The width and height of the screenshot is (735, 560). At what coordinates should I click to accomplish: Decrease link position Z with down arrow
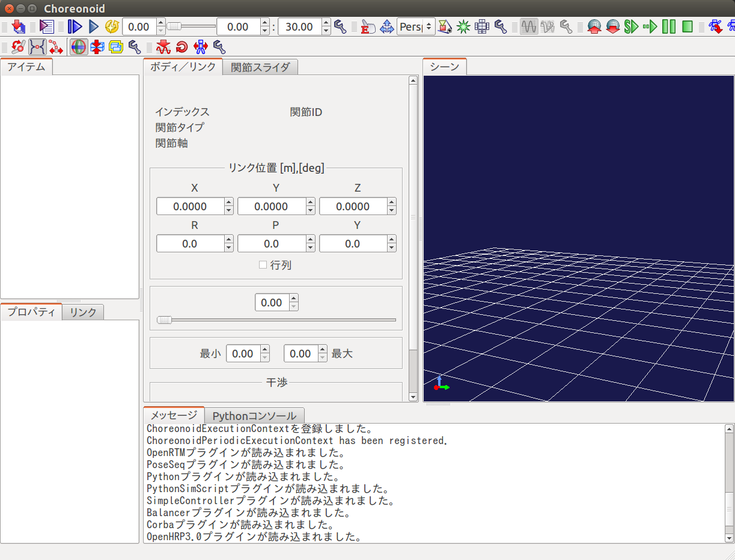pyautogui.click(x=392, y=211)
